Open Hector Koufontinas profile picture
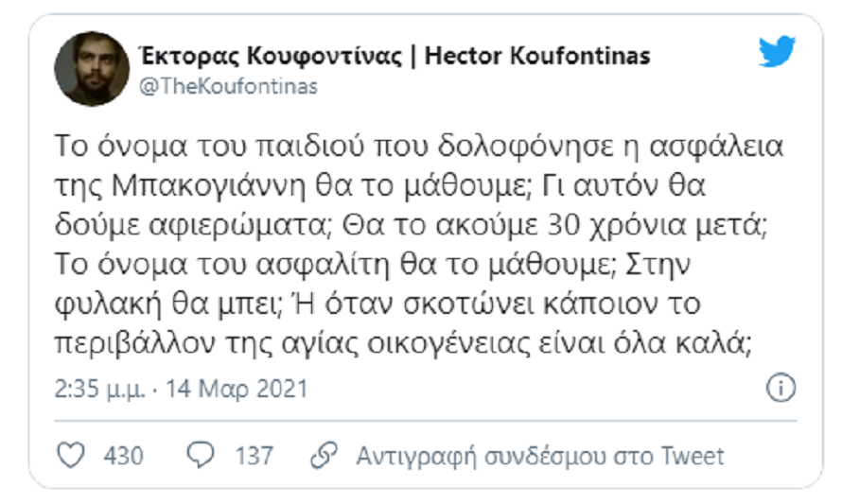Viewport: 842px width, 504px height. [x=92, y=69]
